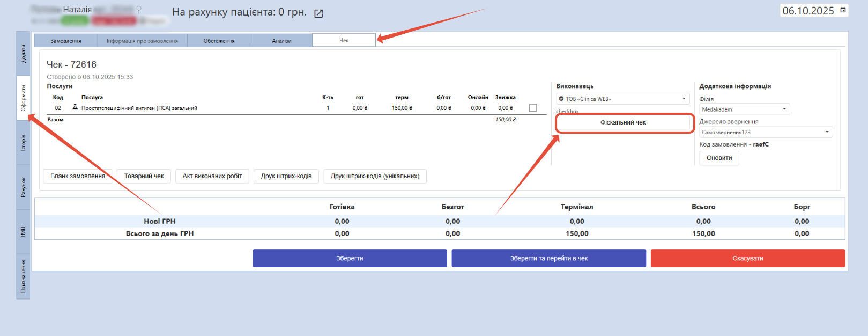
Task: Expand the Виконавець dropdown
Action: pos(623,99)
